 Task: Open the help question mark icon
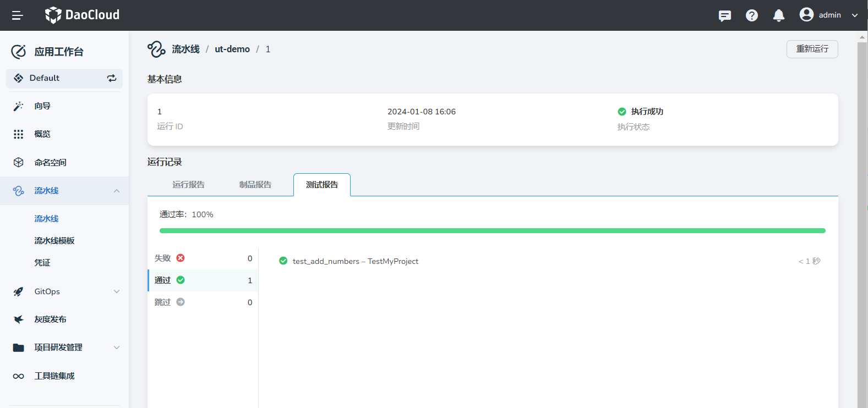[752, 15]
